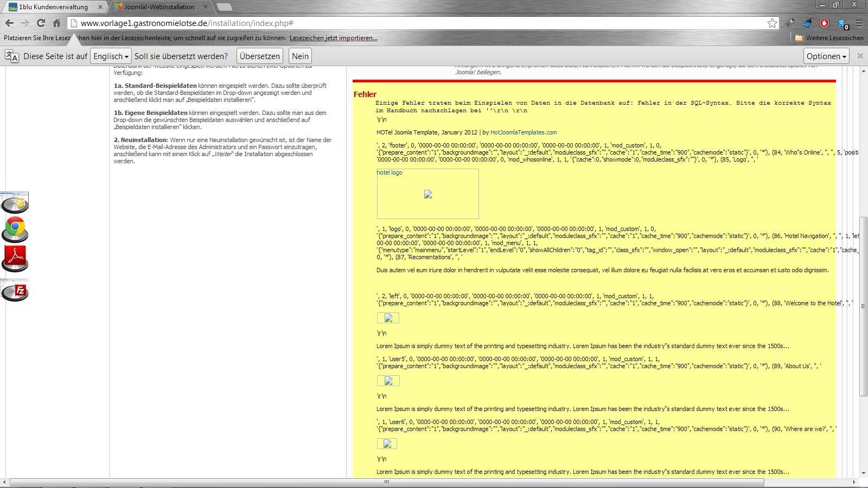This screenshot has height=488, width=868.
Task: Switch to the Joomla!-Webinstallation tab
Action: coord(159,7)
